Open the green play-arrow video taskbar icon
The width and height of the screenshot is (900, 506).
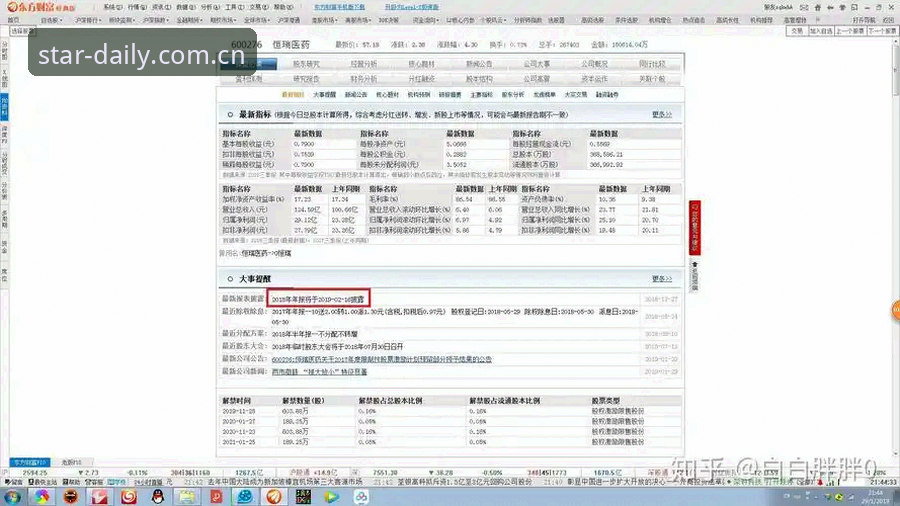tap(332, 497)
